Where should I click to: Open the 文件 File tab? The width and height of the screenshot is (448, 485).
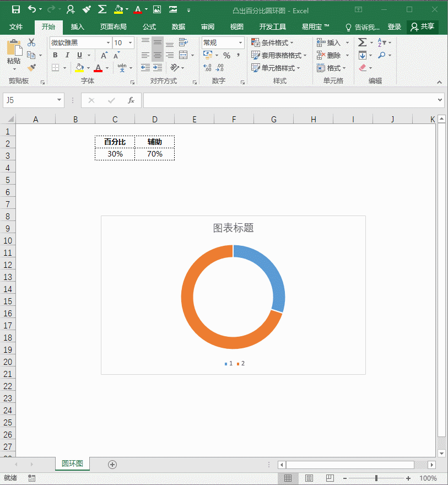(16, 27)
